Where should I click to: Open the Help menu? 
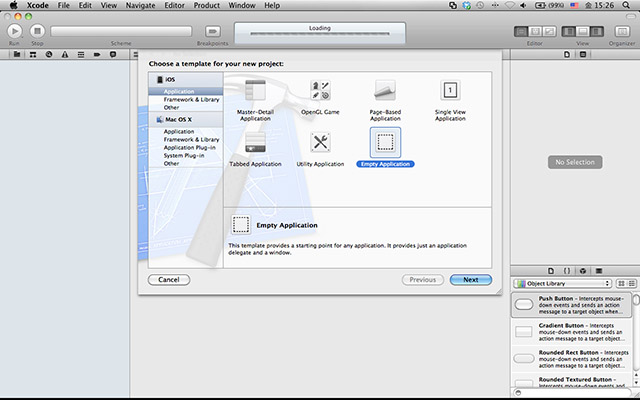(272, 5)
